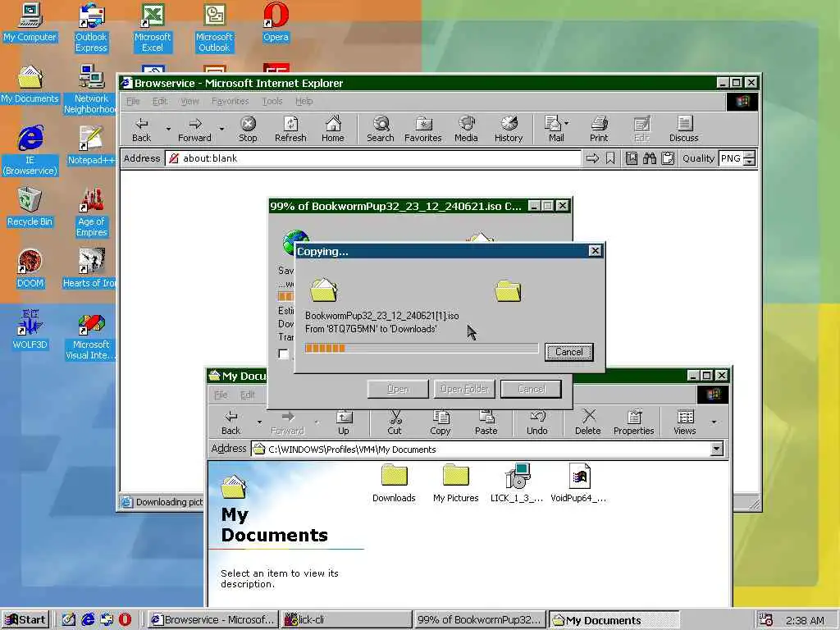This screenshot has width=840, height=630.
Task: Open View menu in Internet Explorer
Action: 189,101
